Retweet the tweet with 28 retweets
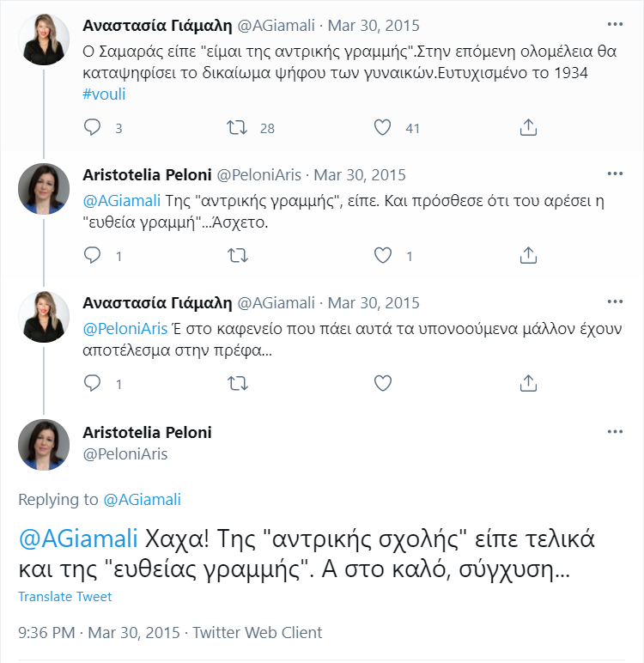Viewport: 644px width, 663px height. pyautogui.click(x=238, y=128)
